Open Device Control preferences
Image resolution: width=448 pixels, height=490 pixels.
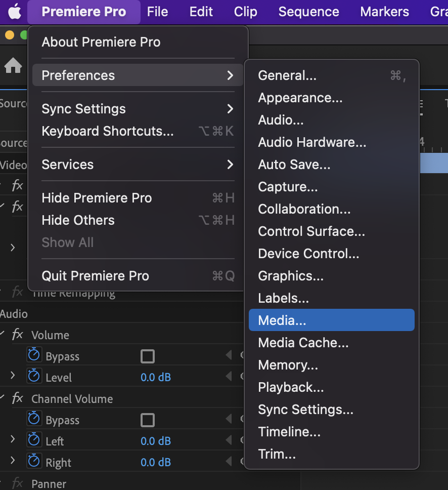pyautogui.click(x=332, y=254)
